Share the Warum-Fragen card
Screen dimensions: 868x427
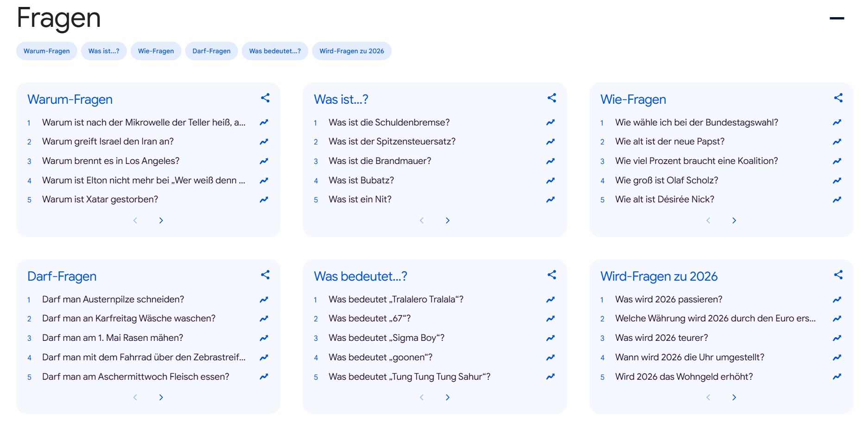point(265,98)
